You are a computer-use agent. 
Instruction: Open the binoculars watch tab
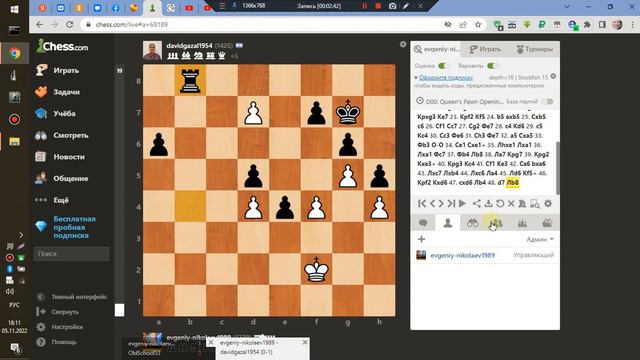[x=473, y=223]
